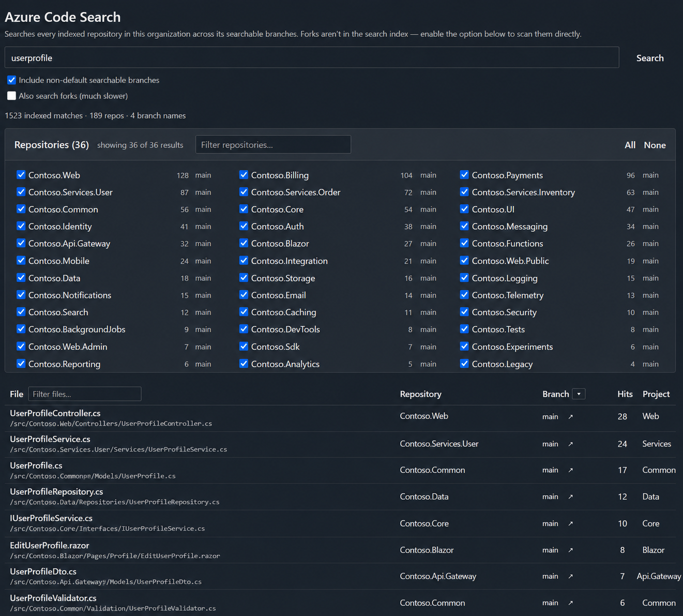683x616 pixels.
Task: Open UserProfileController.cs file result
Action: tap(55, 413)
